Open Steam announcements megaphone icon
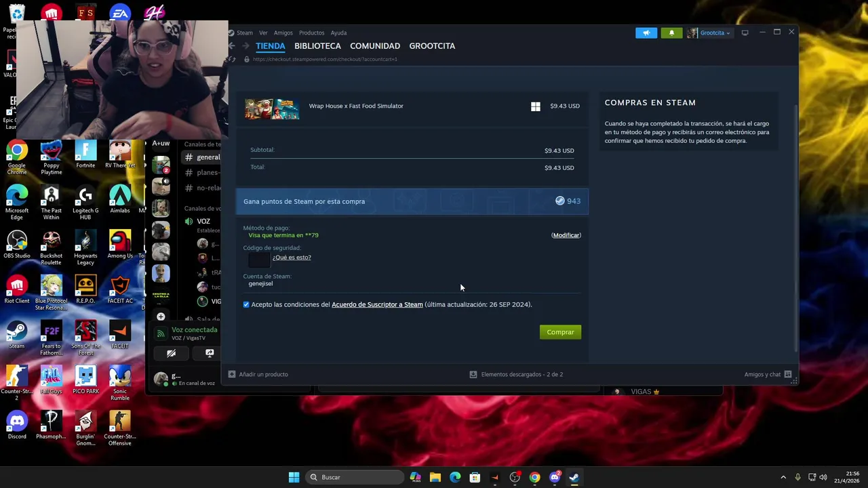The image size is (868, 488). [646, 33]
